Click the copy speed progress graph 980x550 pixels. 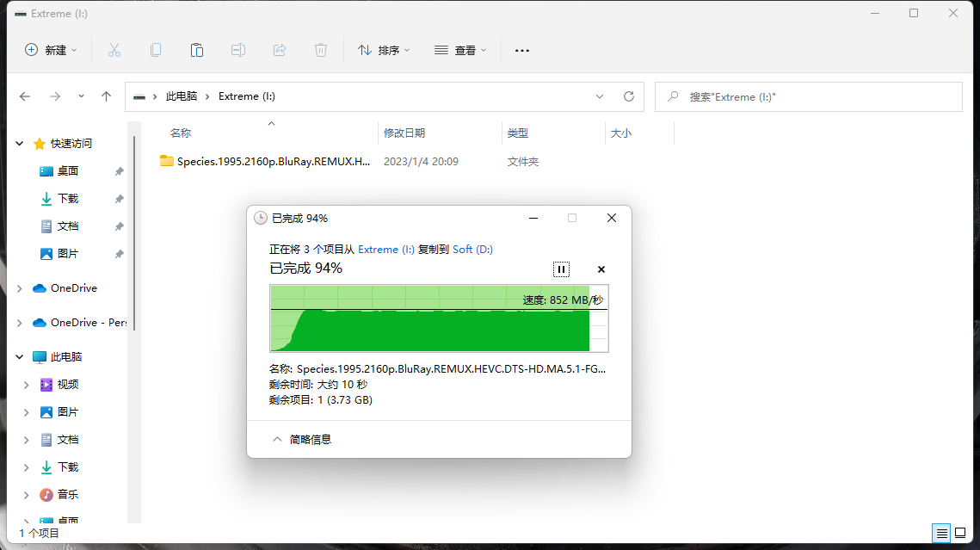coord(439,318)
